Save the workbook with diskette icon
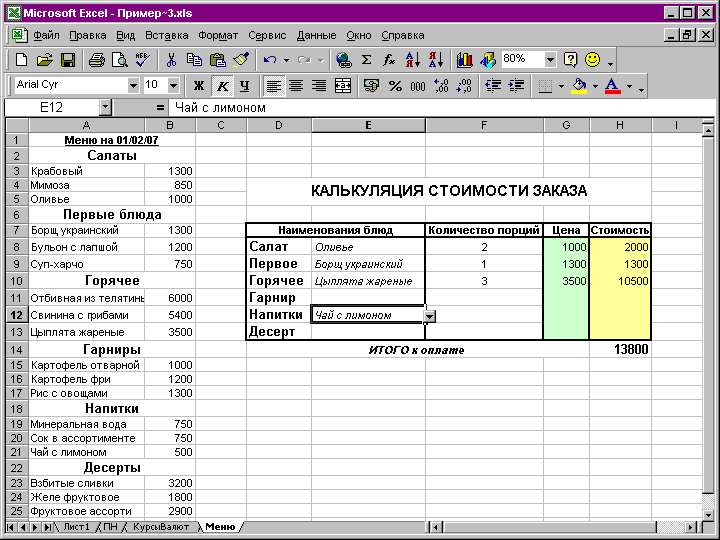The height and width of the screenshot is (540, 720). tap(68, 60)
